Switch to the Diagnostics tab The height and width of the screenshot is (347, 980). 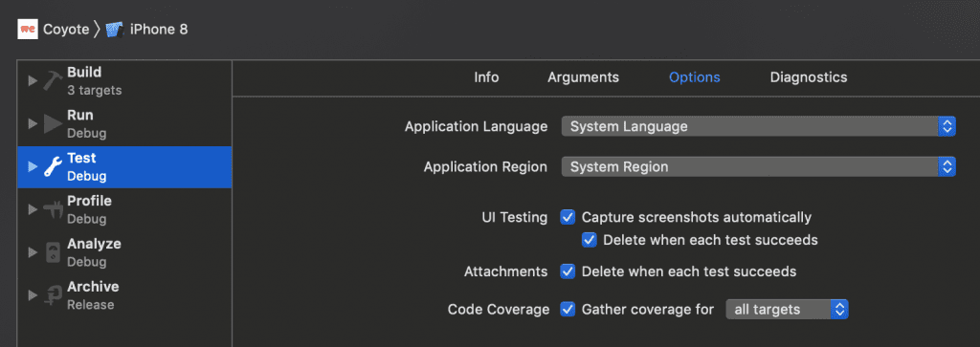point(808,77)
